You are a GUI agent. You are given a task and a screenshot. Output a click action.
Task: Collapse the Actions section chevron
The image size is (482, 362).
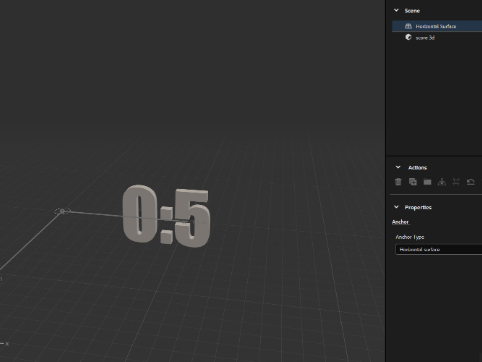[398, 167]
